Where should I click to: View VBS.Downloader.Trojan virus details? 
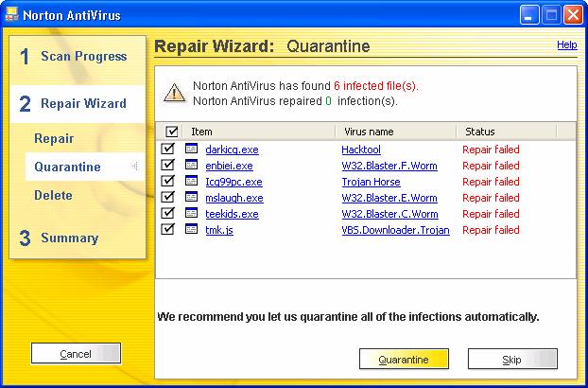[x=396, y=230]
